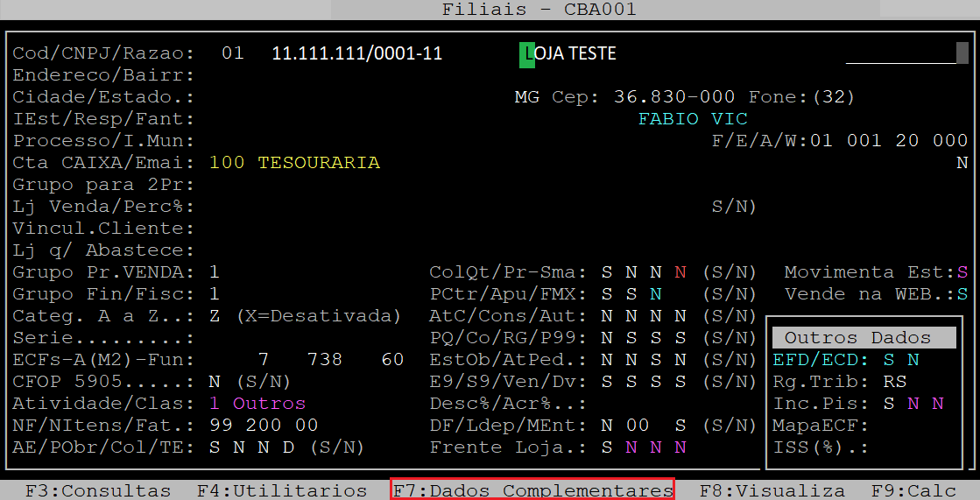
Task: Select the Rg.Trib value RS
Action: click(894, 382)
